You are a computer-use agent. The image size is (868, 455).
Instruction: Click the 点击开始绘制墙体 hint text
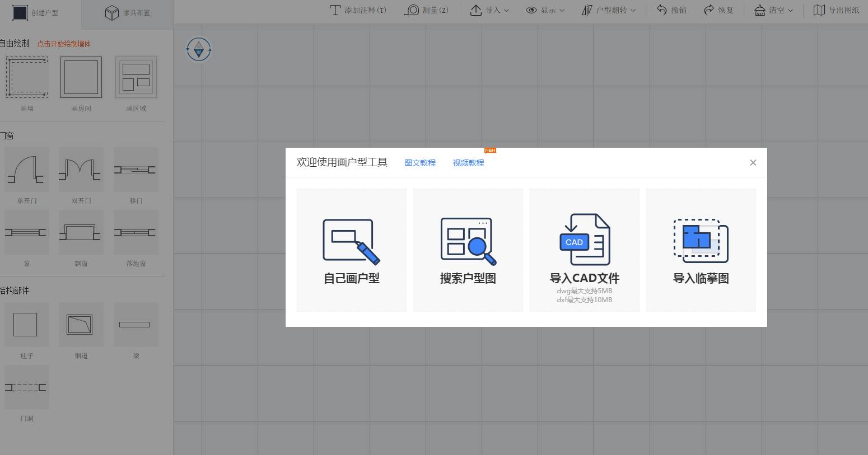64,44
